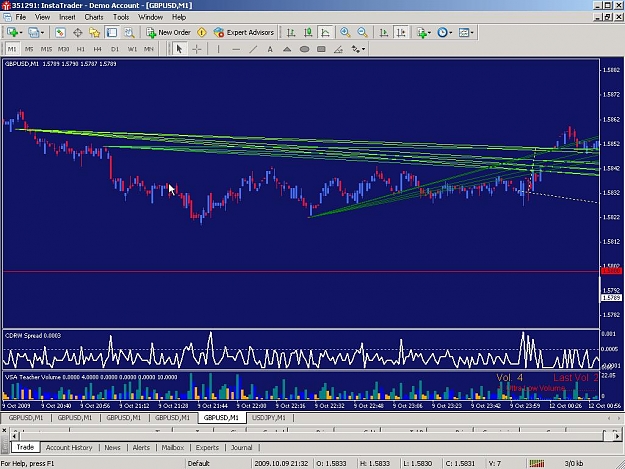Click the Templates icon

pos(464,33)
